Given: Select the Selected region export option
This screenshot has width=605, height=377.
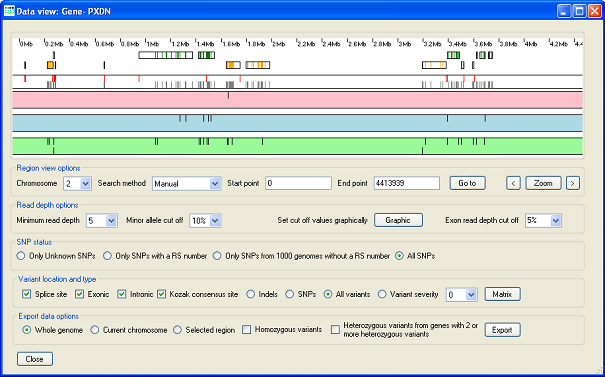Looking at the screenshot, I should coord(177,330).
